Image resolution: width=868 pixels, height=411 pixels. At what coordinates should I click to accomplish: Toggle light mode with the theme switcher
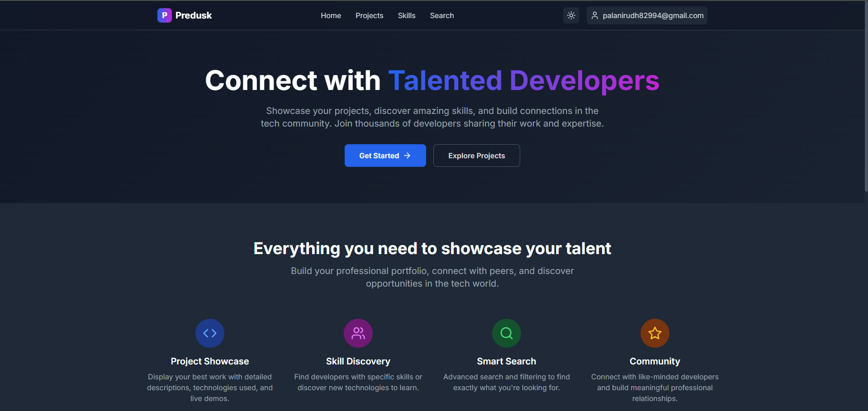coord(571,15)
